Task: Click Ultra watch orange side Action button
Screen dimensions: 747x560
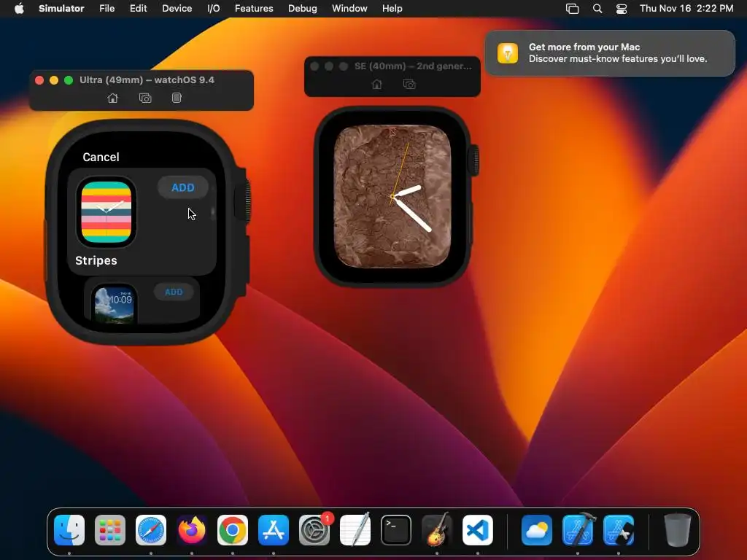Action: point(47,251)
